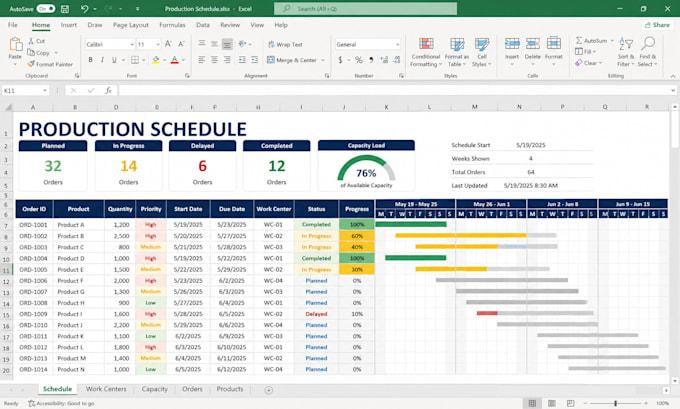This screenshot has height=409, width=680.
Task: Toggle Underline formatting
Action: coord(114,60)
